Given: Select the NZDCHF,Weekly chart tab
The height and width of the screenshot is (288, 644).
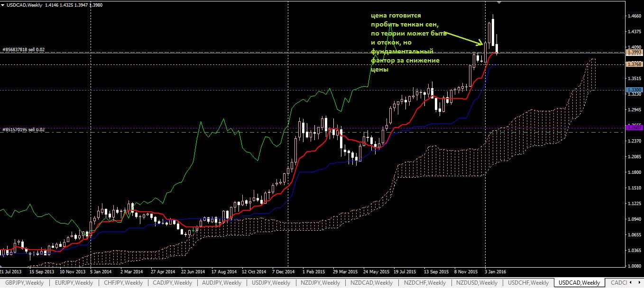Looking at the screenshot, I should [x=424, y=283].
